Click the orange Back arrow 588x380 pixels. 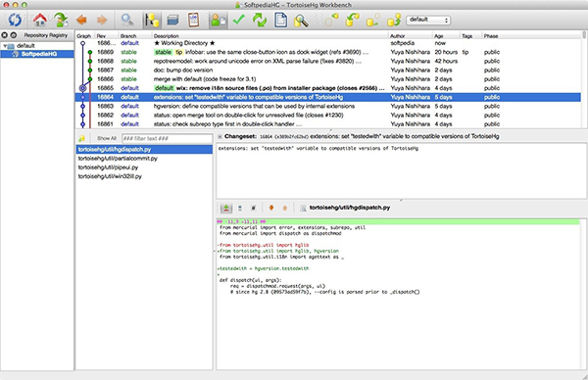coord(81,20)
